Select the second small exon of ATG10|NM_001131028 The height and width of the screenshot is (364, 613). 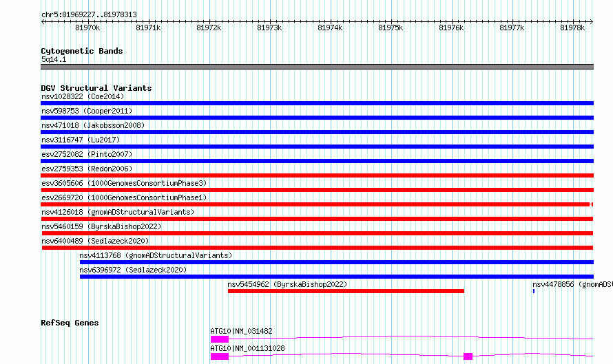coord(468,356)
